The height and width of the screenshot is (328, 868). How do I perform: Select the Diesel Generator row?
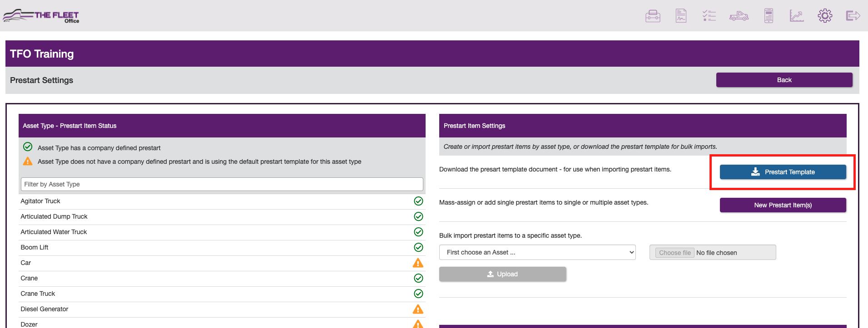click(x=222, y=309)
